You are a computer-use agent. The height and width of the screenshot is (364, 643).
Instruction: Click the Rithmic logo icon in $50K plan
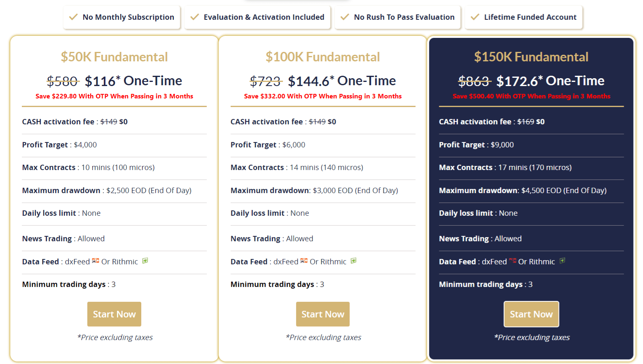pos(145,261)
